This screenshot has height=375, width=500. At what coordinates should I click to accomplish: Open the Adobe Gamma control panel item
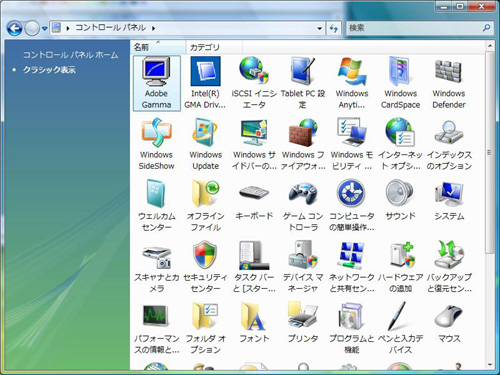[156, 83]
